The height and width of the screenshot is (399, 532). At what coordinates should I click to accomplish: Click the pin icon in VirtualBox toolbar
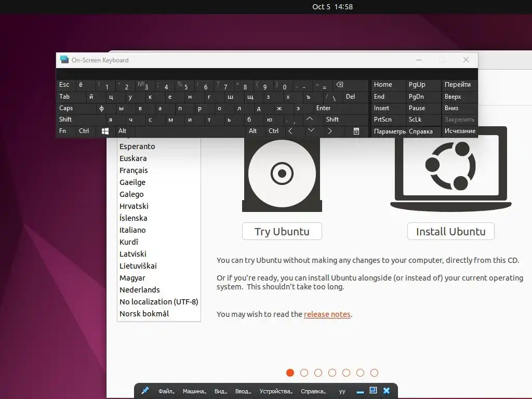[x=145, y=391]
